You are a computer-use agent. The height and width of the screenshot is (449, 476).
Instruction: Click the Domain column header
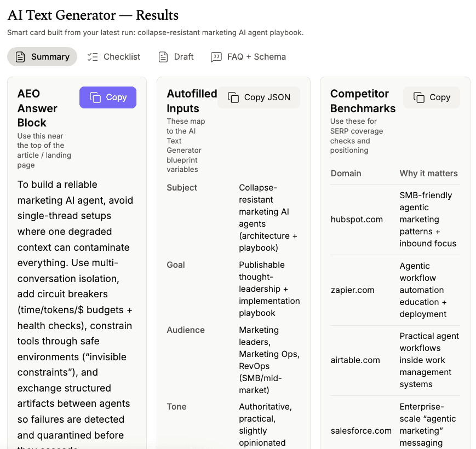coord(346,174)
